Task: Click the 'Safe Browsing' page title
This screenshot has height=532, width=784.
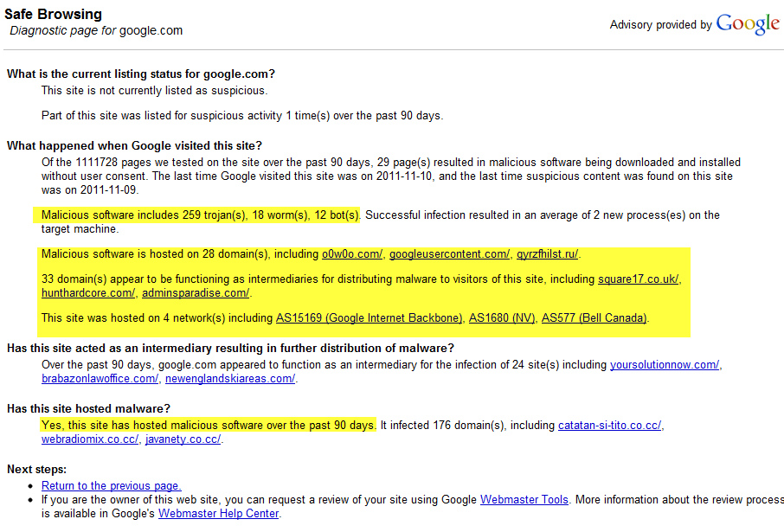Action: click(x=53, y=14)
